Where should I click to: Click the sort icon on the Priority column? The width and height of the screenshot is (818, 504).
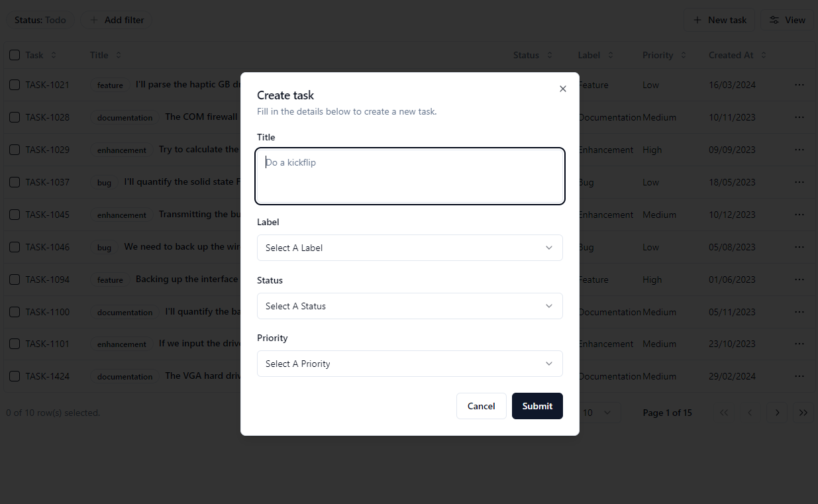(x=684, y=55)
